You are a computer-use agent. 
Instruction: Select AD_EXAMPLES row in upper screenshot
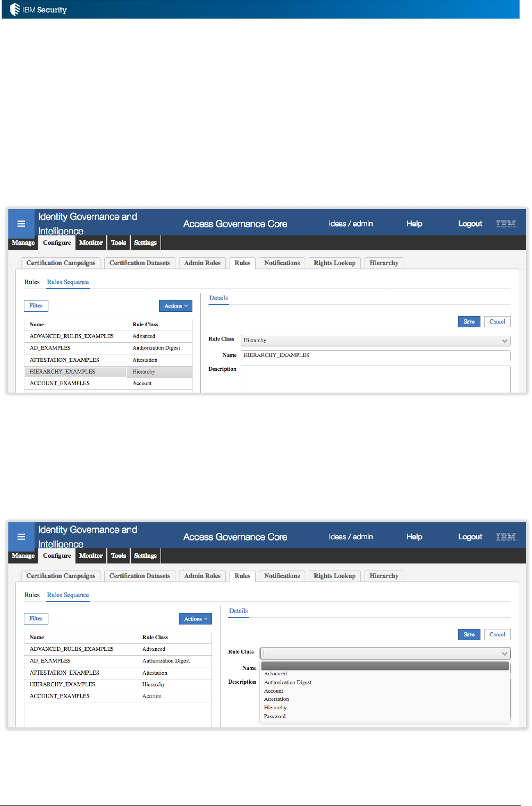108,348
